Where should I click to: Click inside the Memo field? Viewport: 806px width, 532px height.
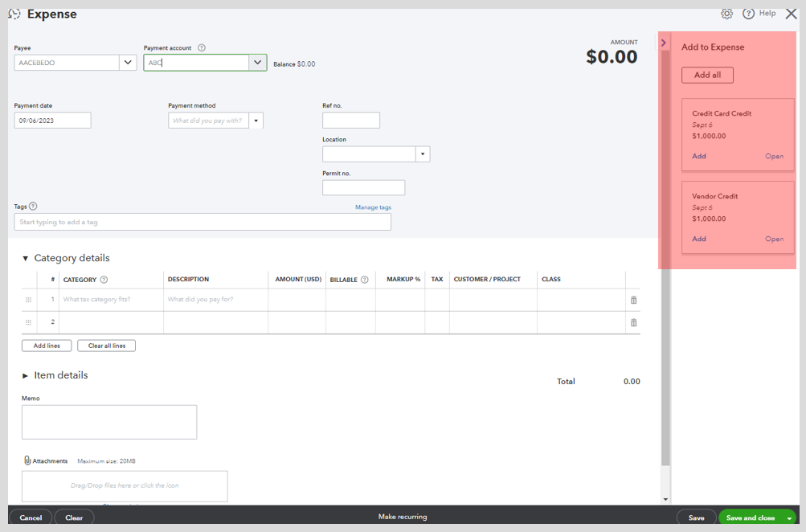(x=108, y=421)
